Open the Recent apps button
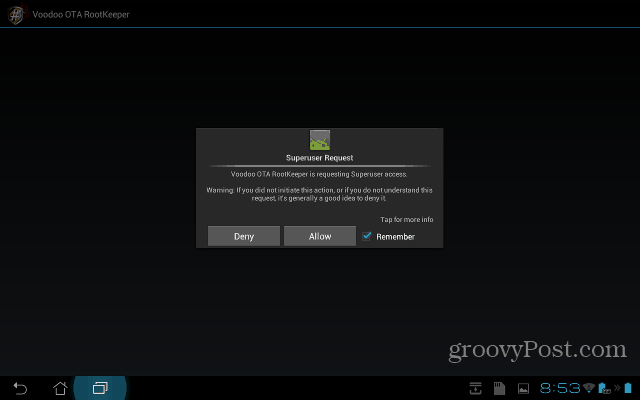Viewport: 640px width, 400px height. tap(100, 388)
